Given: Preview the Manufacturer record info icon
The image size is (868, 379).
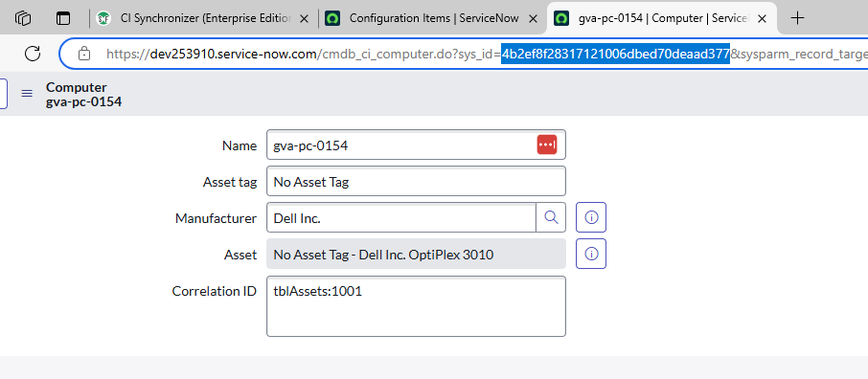Looking at the screenshot, I should click(x=591, y=217).
